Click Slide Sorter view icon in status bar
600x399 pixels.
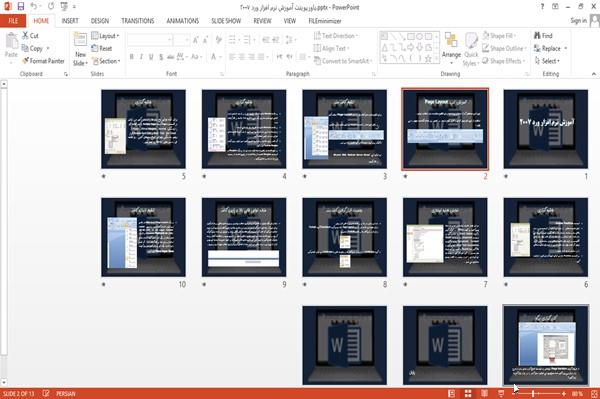(468, 394)
